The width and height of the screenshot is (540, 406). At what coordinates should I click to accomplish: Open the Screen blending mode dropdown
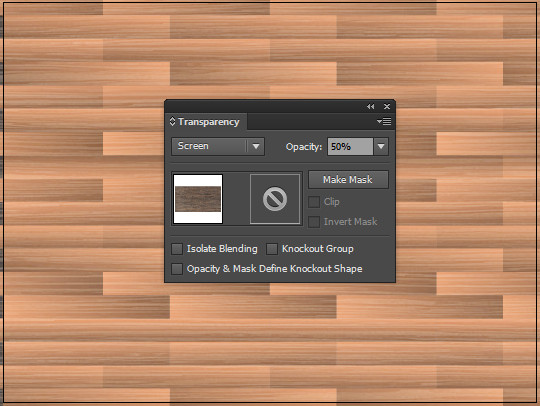click(x=256, y=146)
